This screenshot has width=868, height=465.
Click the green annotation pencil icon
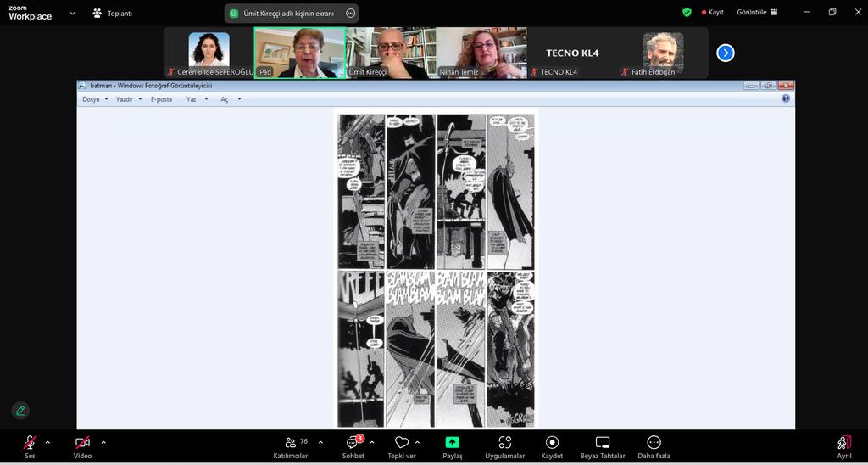coord(20,411)
